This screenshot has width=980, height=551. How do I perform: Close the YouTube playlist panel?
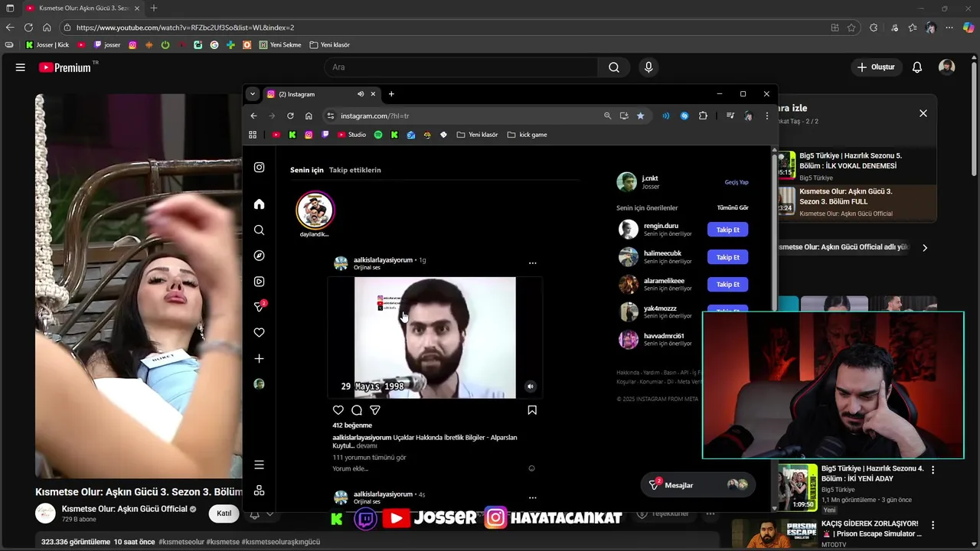click(x=923, y=113)
